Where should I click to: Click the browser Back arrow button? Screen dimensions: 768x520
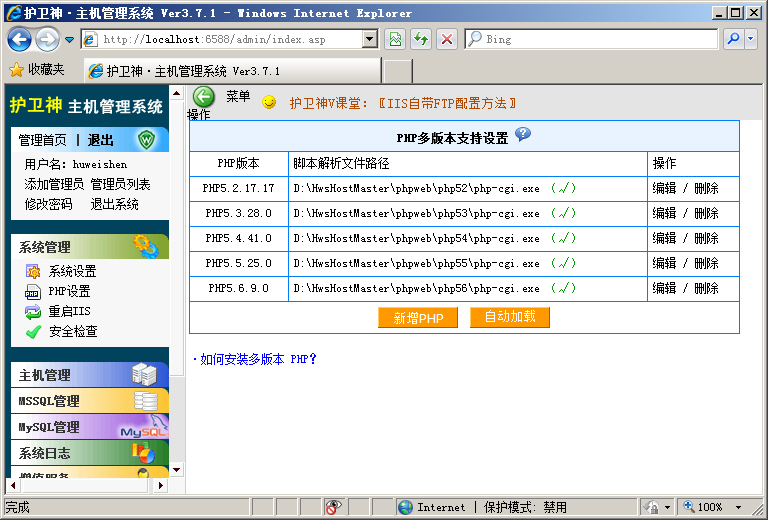(x=20, y=39)
